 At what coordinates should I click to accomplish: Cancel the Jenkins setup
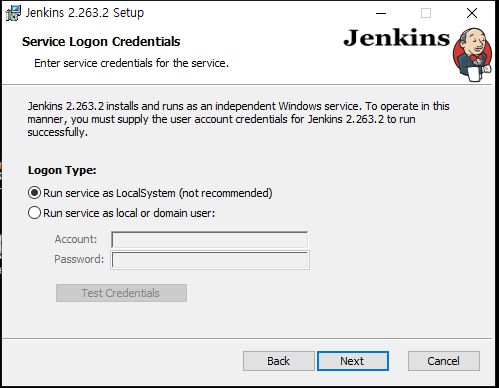444,361
